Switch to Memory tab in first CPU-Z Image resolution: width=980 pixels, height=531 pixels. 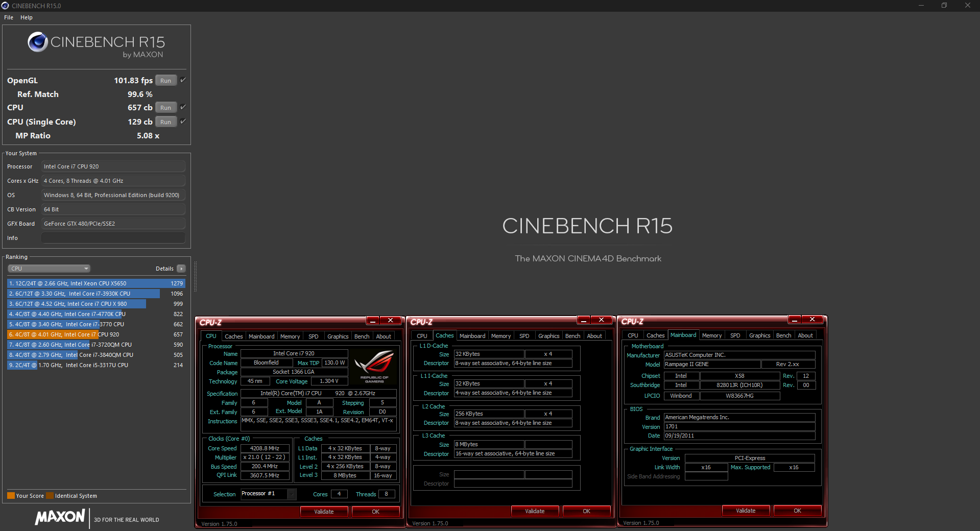[290, 336]
